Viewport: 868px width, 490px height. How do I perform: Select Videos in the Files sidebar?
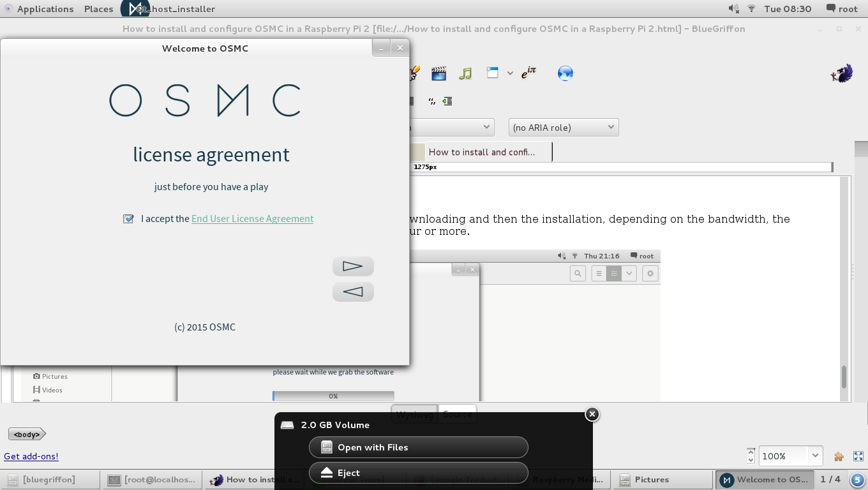pos(48,390)
